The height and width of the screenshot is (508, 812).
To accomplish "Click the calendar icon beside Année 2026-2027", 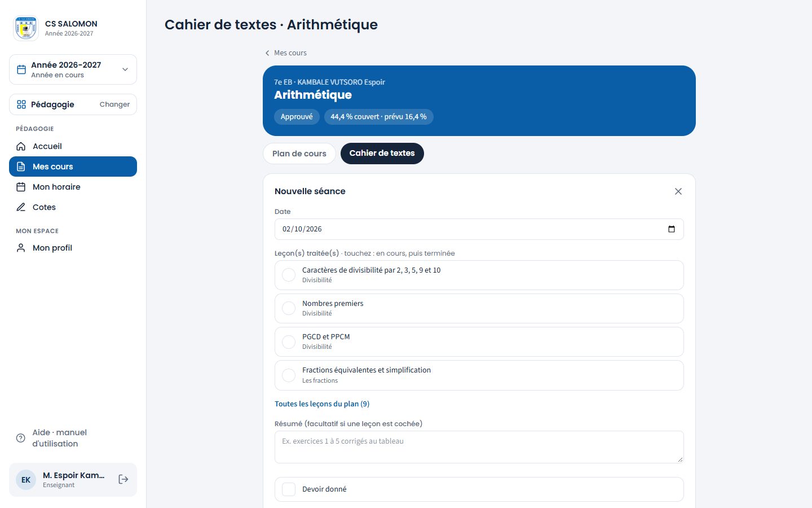I will [x=21, y=69].
